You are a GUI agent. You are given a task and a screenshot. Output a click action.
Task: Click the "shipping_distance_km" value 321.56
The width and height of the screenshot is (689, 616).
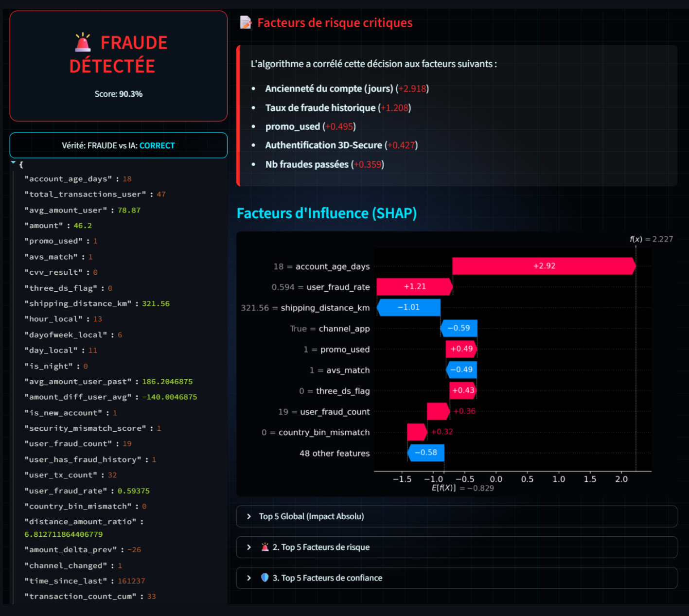pyautogui.click(x=156, y=303)
